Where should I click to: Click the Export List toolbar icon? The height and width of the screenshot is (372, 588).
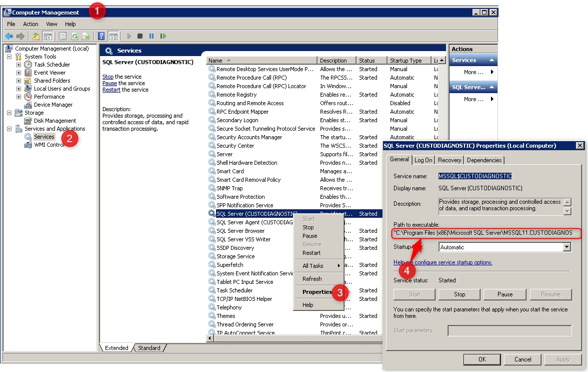[x=86, y=36]
